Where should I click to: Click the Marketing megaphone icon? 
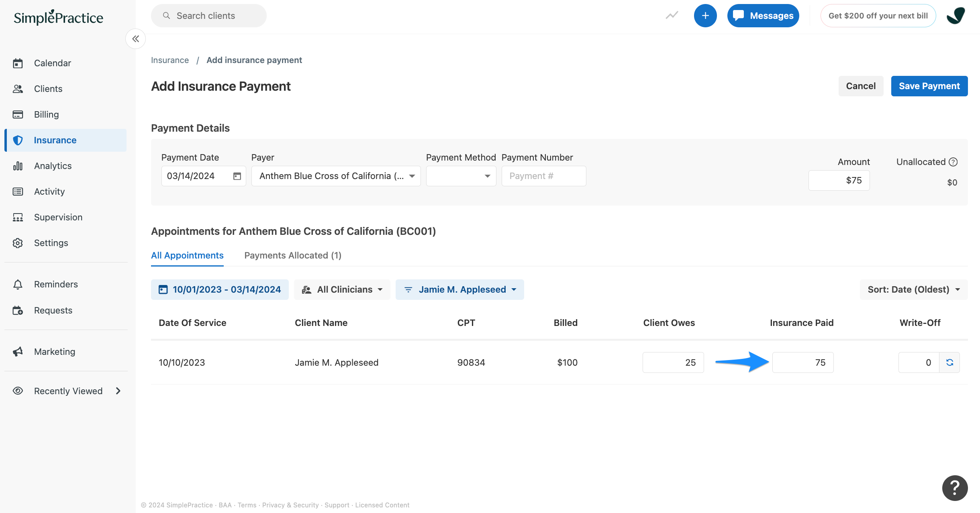(18, 352)
